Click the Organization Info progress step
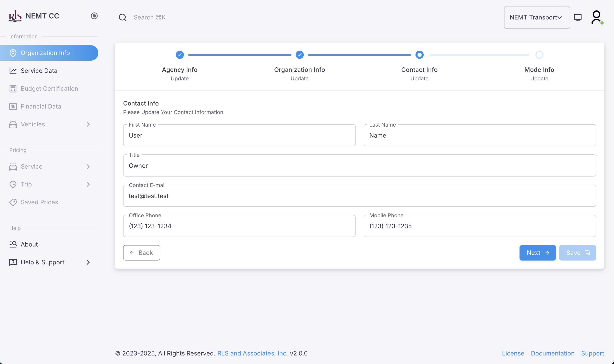This screenshot has width=614, height=364. point(299,55)
